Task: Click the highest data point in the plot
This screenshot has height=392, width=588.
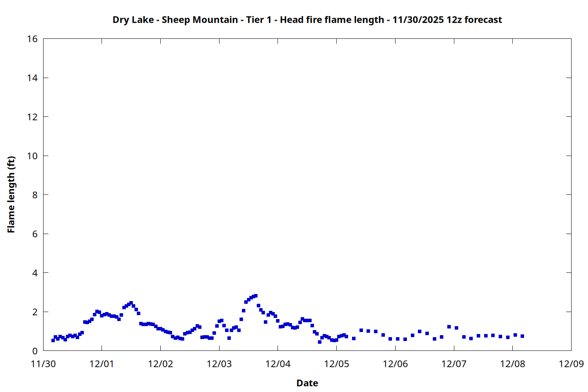Action: 256,296
